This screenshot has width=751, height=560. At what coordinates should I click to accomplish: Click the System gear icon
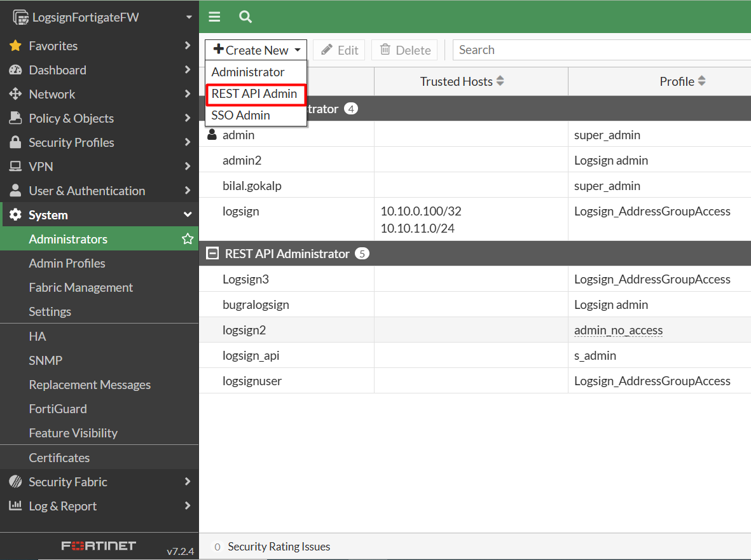15,214
